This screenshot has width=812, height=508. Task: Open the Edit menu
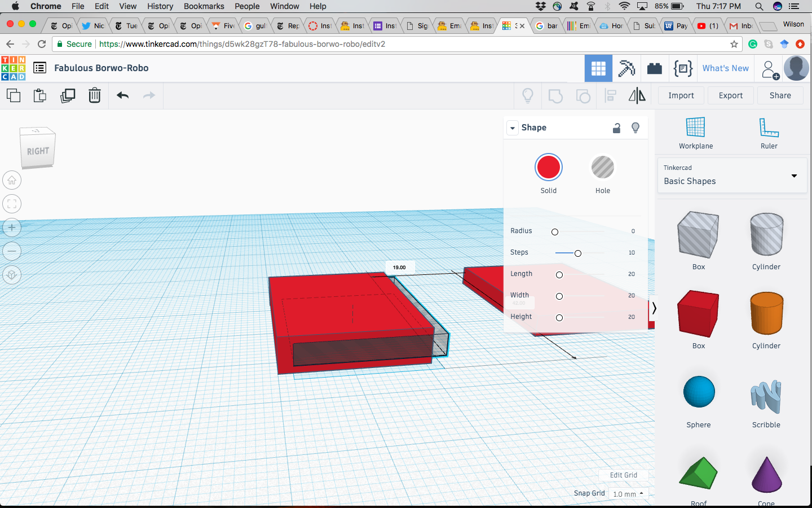102,6
